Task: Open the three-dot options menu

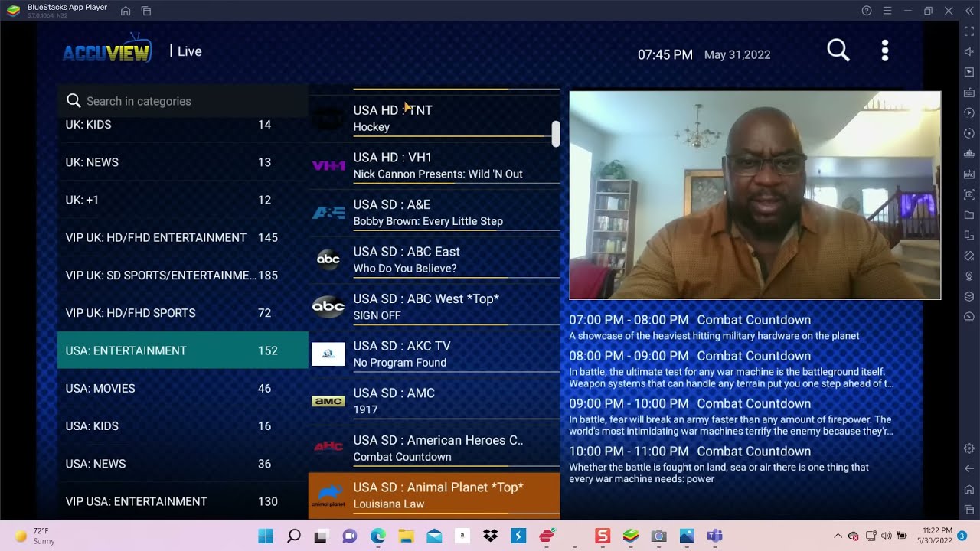Action: pyautogui.click(x=885, y=51)
